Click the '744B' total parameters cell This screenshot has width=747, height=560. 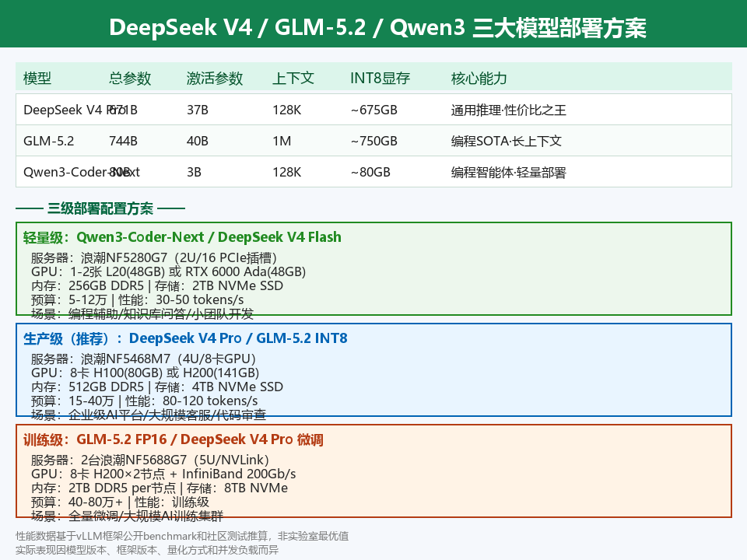[x=124, y=141]
